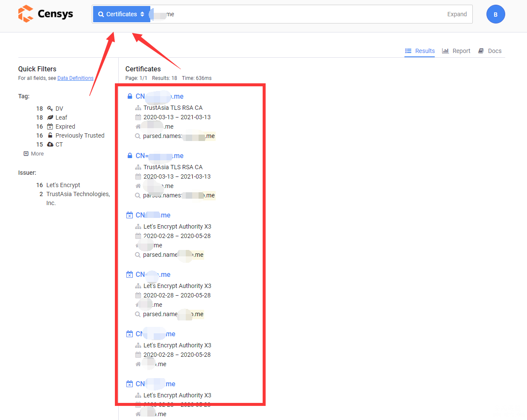Filter by CT tag
This screenshot has width=527, height=420.
point(59,144)
